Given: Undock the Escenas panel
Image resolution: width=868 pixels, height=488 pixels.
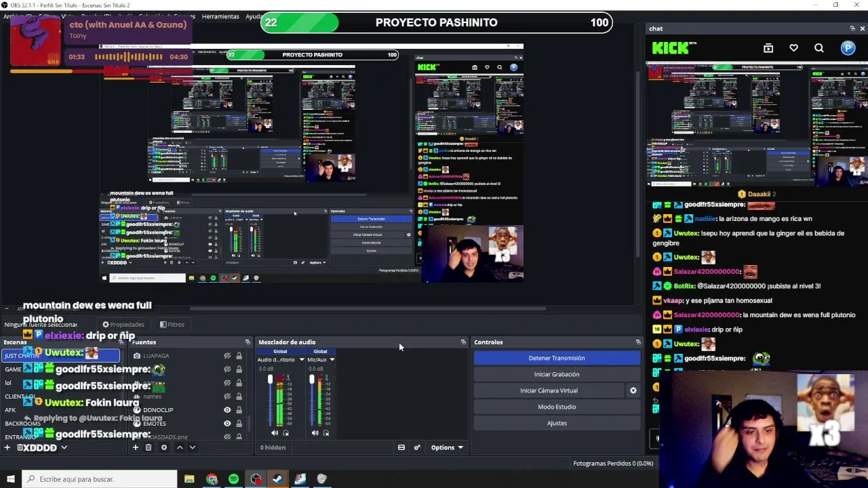Looking at the screenshot, I should click(121, 342).
